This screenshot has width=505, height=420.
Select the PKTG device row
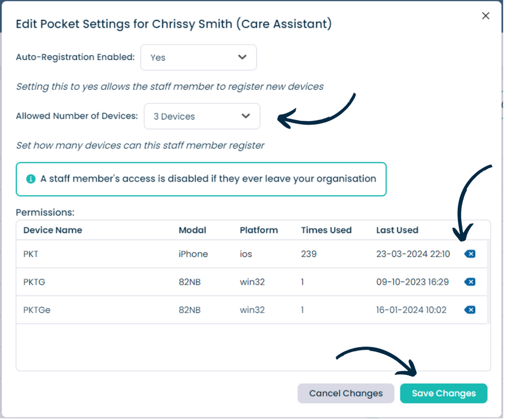coord(252,282)
